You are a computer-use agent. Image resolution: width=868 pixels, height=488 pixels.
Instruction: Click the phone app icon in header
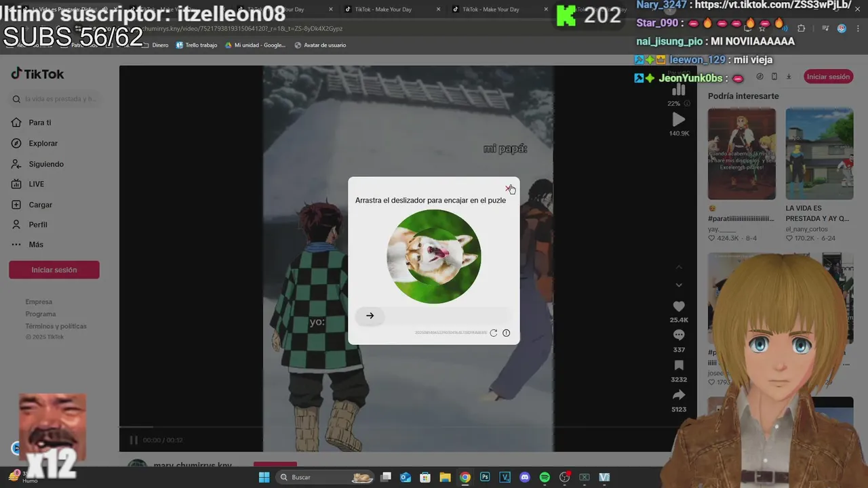pyautogui.click(x=774, y=77)
